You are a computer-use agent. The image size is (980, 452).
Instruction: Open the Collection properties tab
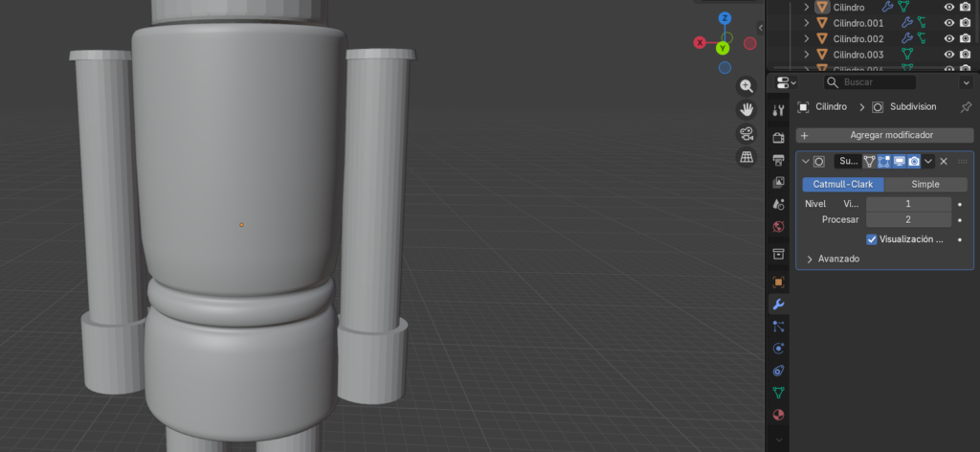coord(778,254)
